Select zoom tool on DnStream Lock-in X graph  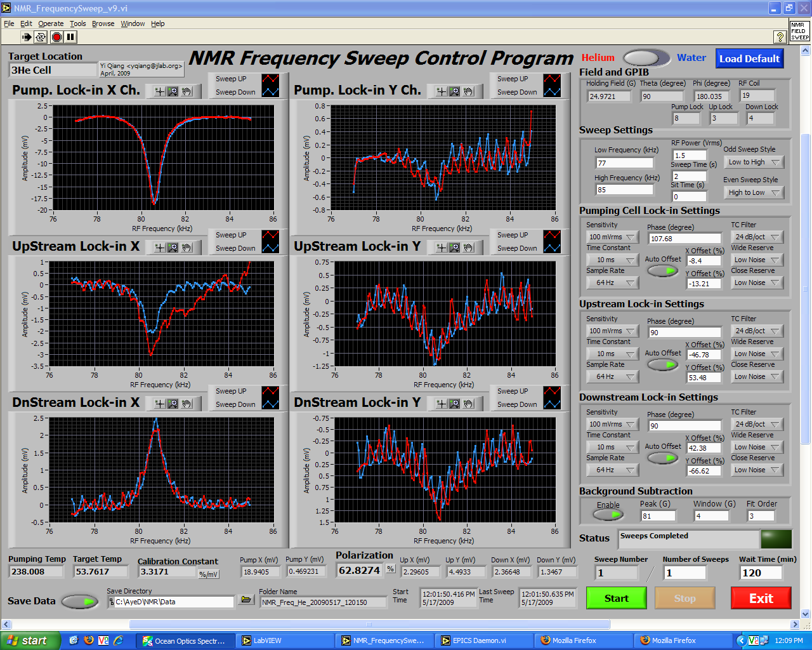(173, 404)
